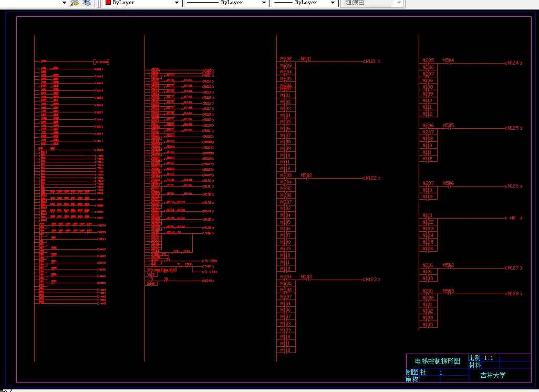Select the M504 contact label

(x=448, y=60)
